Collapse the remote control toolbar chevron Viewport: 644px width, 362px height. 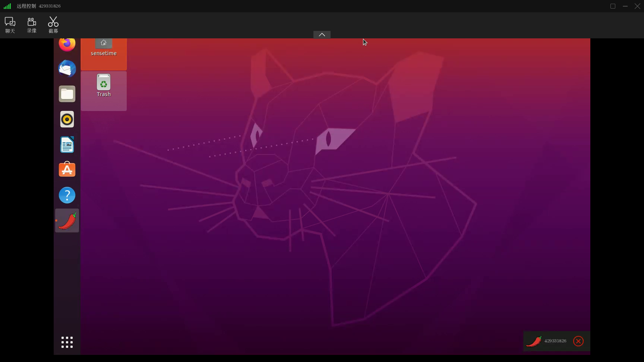click(322, 35)
